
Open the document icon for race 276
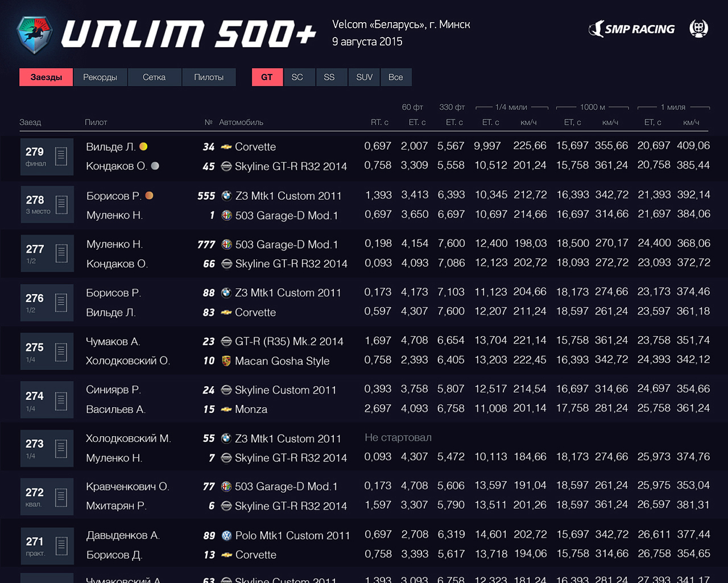(61, 303)
